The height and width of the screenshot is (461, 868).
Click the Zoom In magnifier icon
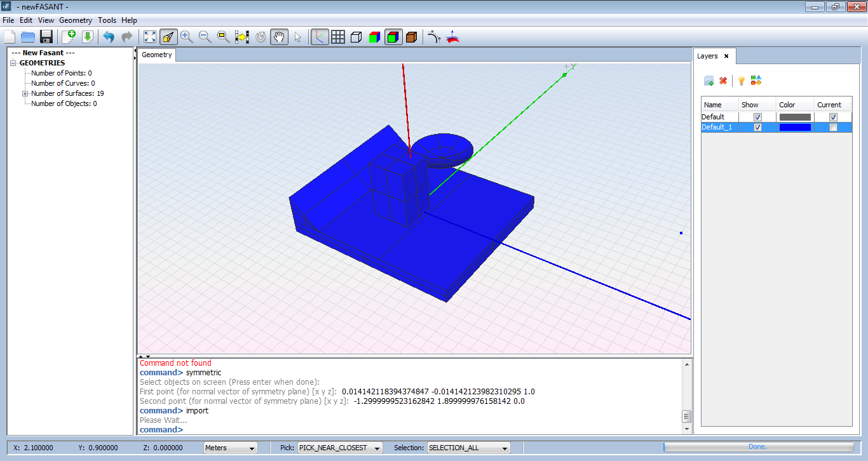[187, 37]
